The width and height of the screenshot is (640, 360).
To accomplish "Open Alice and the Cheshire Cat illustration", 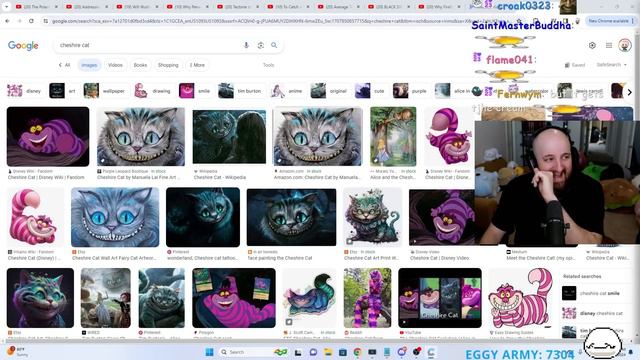I will 393,136.
